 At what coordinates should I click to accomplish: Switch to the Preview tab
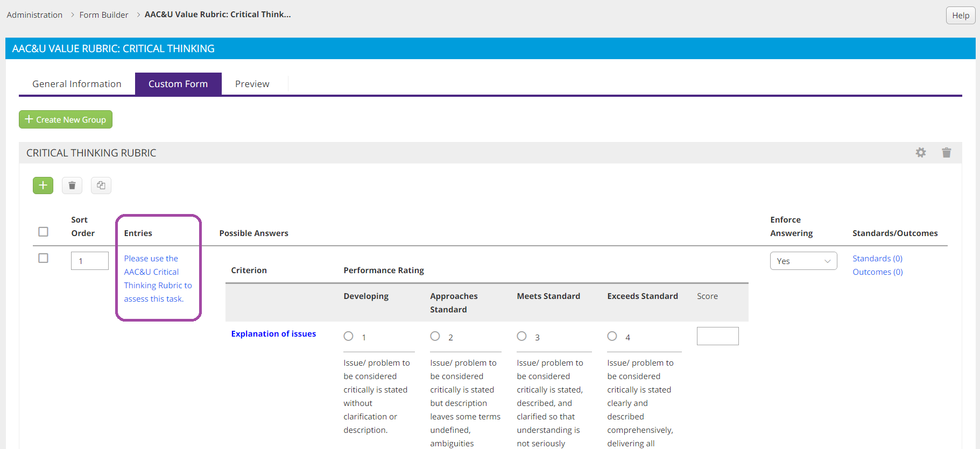coord(252,84)
